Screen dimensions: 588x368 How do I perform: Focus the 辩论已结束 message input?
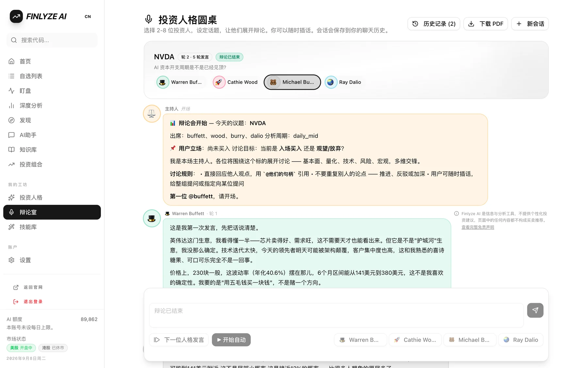pos(336,315)
